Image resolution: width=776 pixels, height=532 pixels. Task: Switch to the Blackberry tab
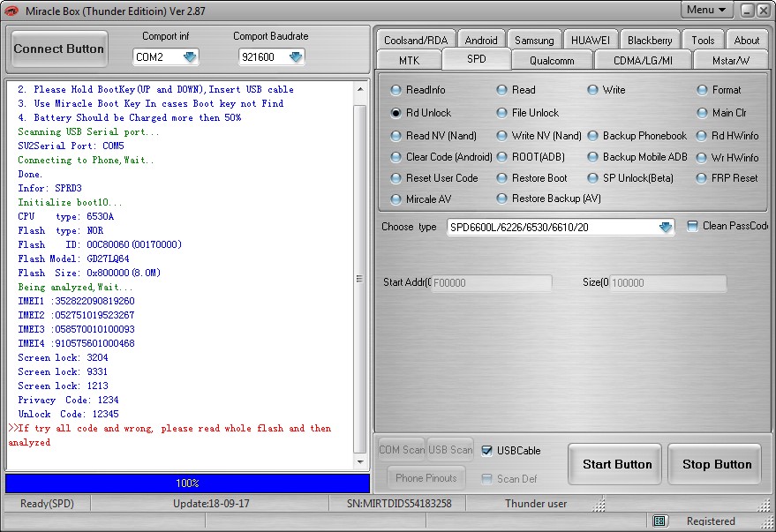coord(649,40)
